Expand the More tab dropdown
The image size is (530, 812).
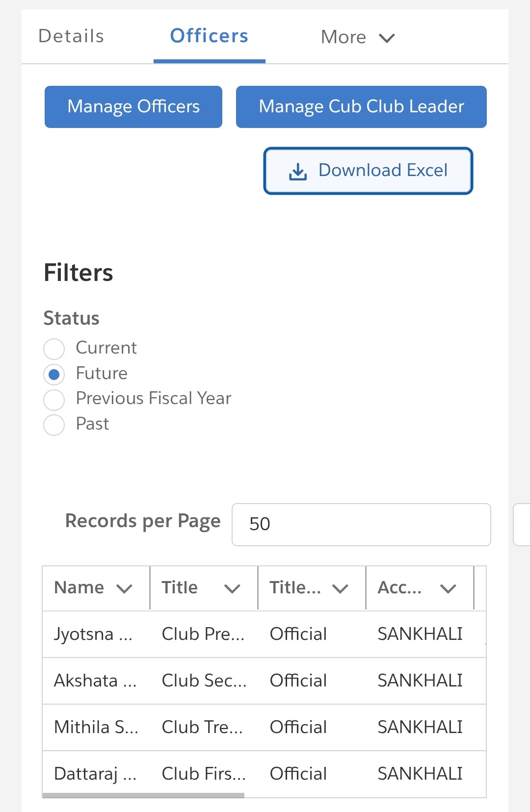point(358,37)
